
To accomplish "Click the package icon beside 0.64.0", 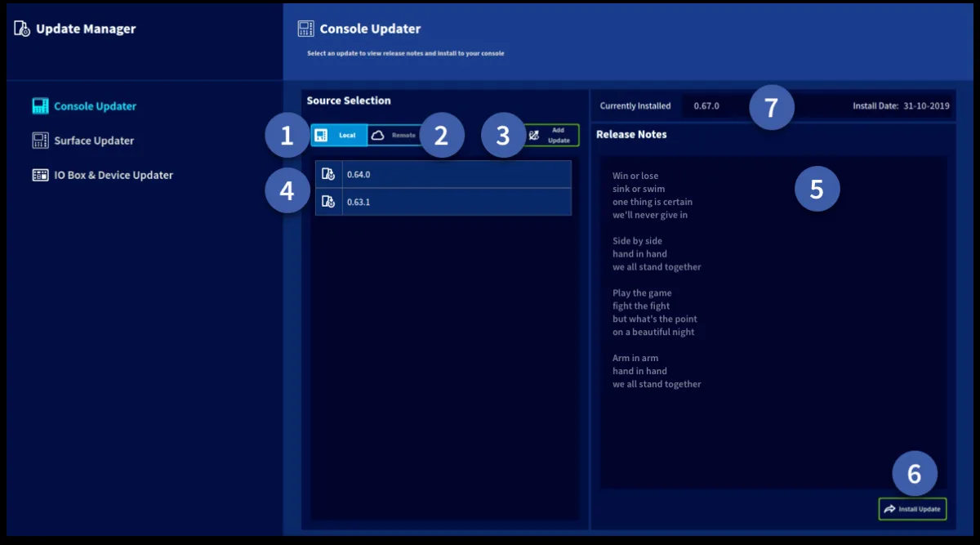I will coord(328,174).
